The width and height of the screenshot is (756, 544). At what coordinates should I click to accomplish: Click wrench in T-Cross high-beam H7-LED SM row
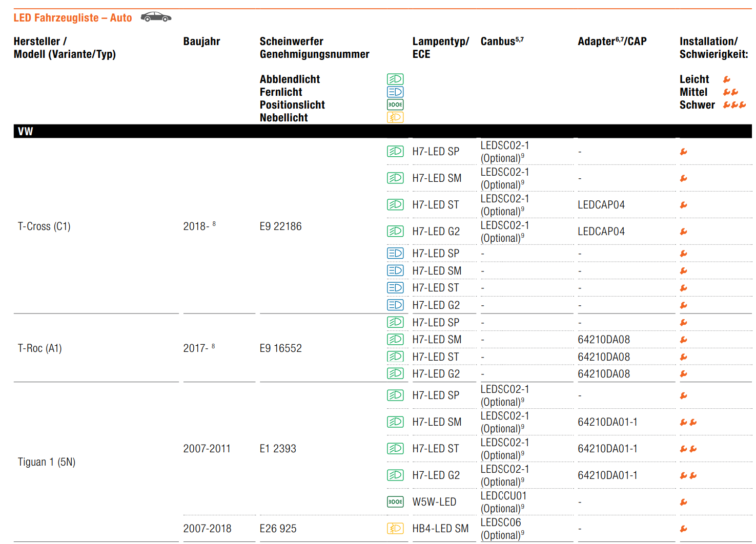click(684, 271)
